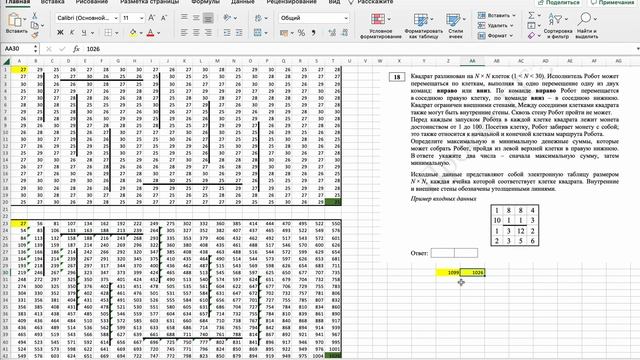The width and height of the screenshot is (640, 360).
Task: Go to Разметка страницы tab
Action: (149, 2)
